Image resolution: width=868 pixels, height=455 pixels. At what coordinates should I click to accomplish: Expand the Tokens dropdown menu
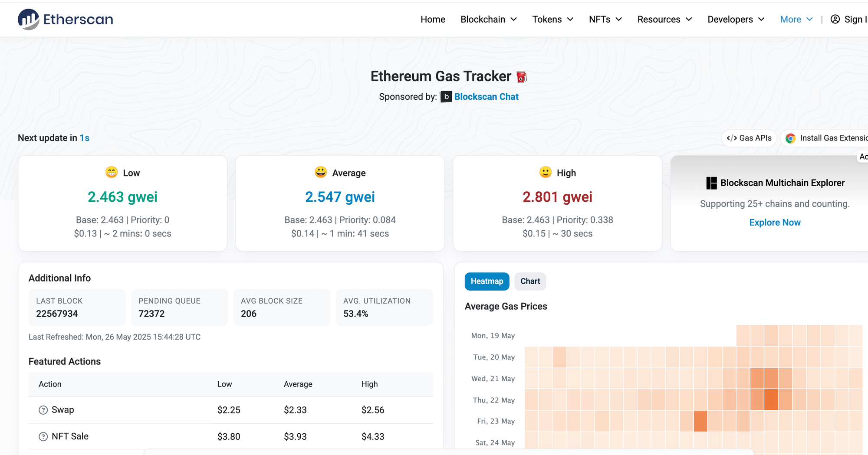[553, 19]
